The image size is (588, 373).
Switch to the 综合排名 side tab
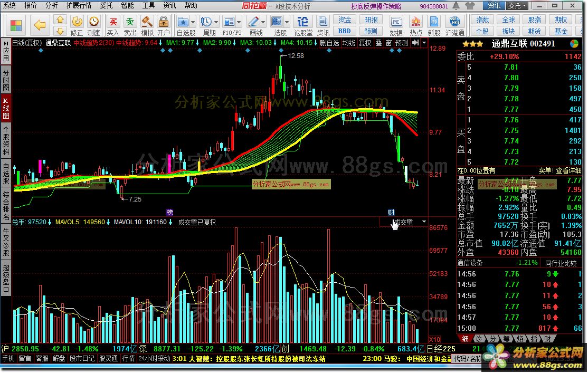[6, 206]
